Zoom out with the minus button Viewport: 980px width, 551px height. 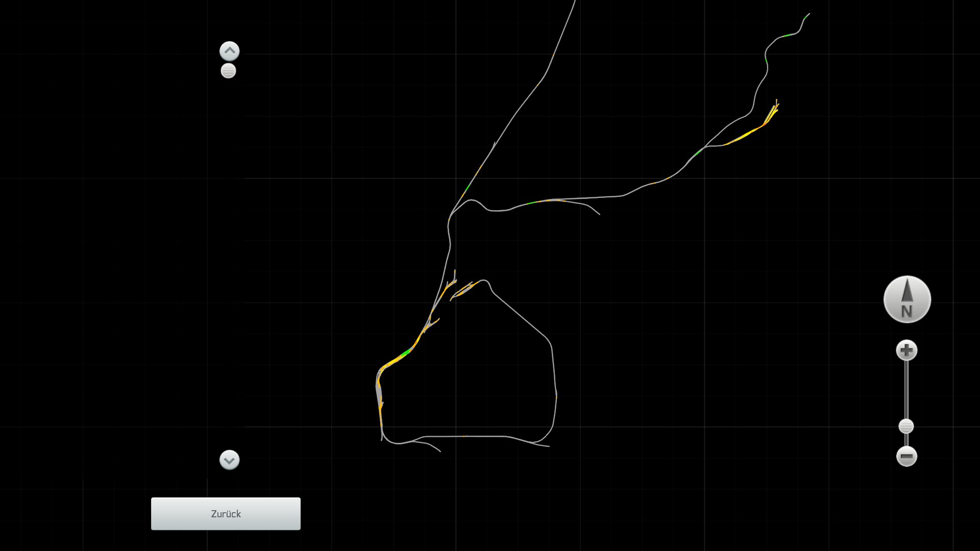[x=906, y=456]
